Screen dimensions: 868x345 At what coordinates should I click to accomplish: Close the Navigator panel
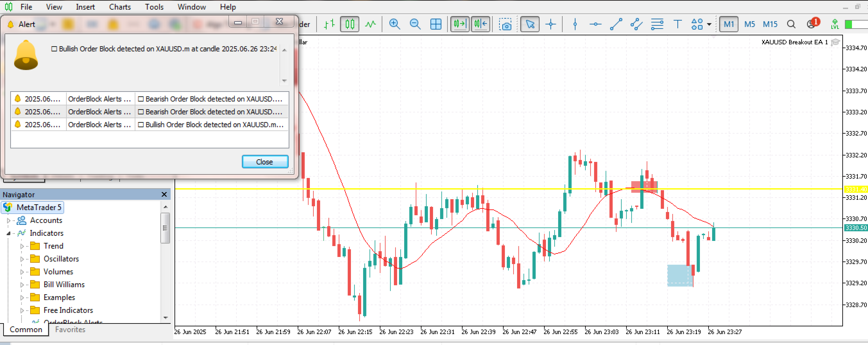pyautogui.click(x=164, y=195)
